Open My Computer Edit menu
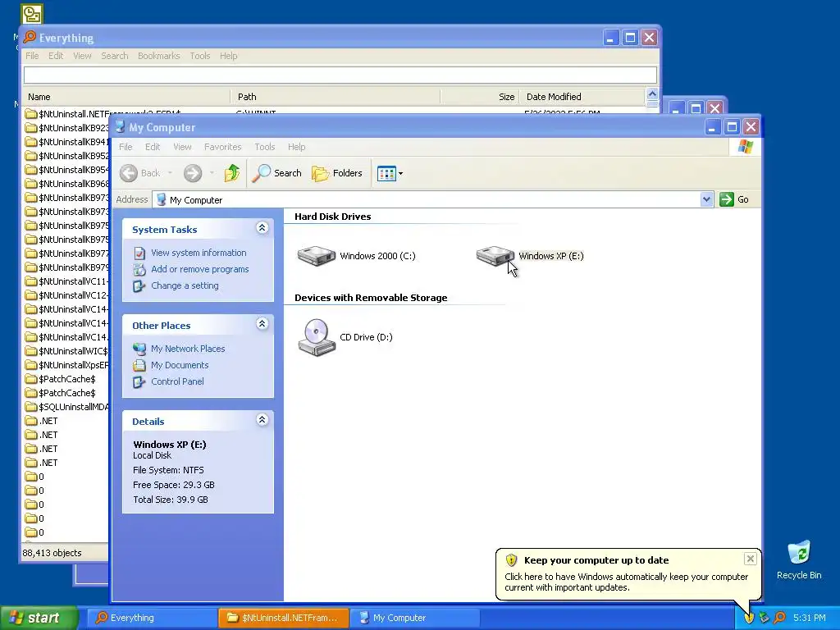The width and height of the screenshot is (840, 630). (153, 147)
